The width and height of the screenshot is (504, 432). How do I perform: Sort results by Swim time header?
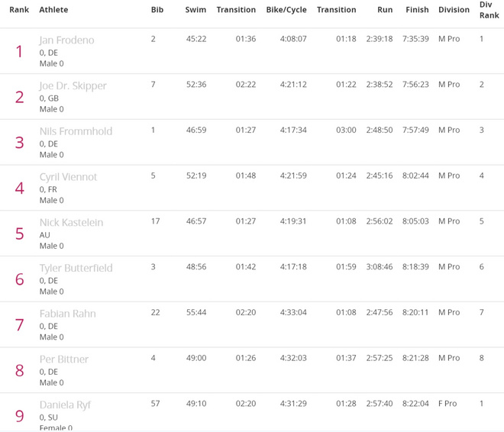click(x=195, y=10)
